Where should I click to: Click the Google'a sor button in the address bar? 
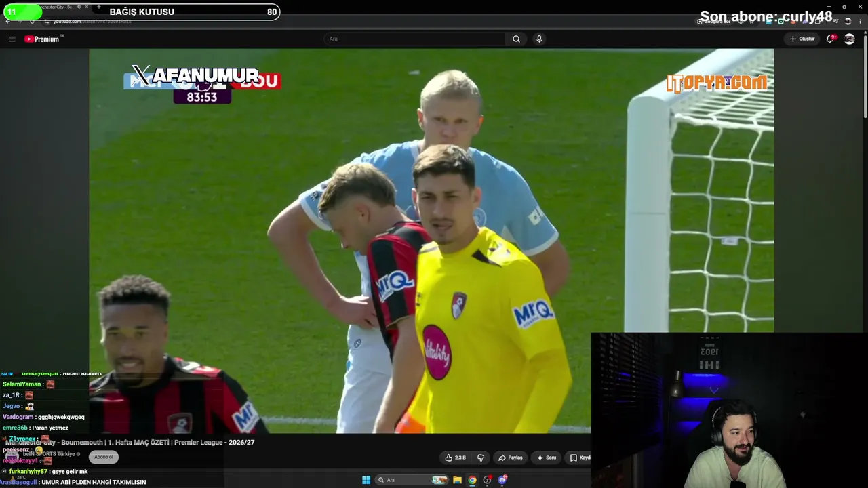coord(713,21)
